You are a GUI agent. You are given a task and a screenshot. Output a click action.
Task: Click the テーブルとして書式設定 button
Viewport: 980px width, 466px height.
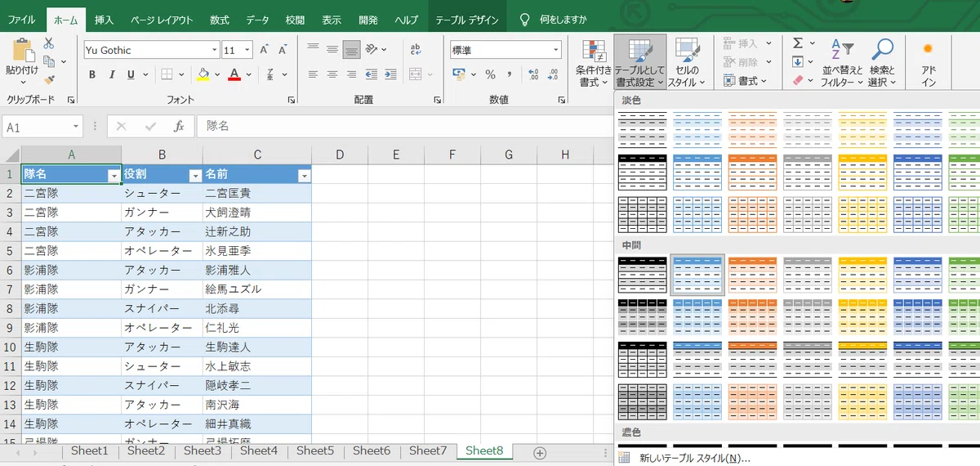coord(640,64)
